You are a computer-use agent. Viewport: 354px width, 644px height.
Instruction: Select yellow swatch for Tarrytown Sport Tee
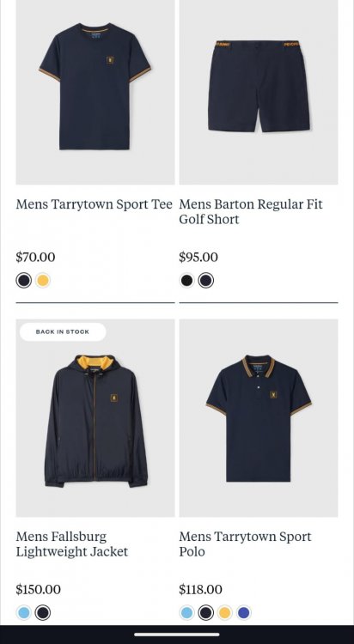pyautogui.click(x=43, y=281)
